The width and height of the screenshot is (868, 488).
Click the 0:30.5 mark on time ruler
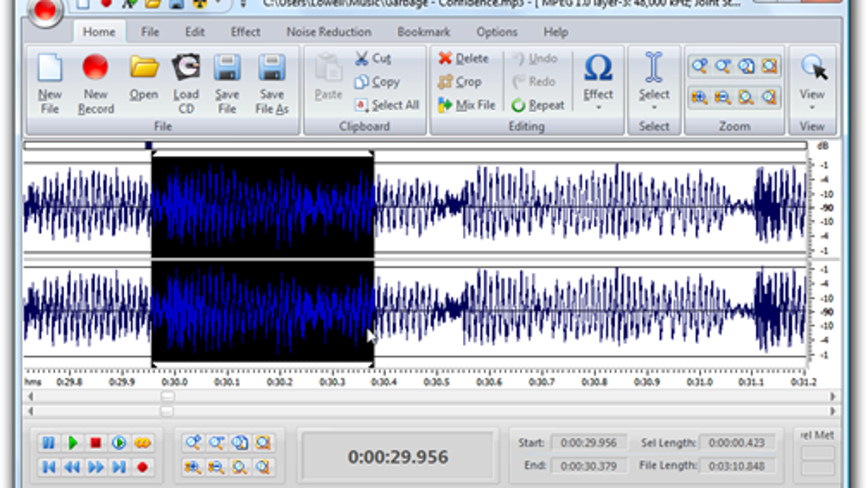point(436,382)
